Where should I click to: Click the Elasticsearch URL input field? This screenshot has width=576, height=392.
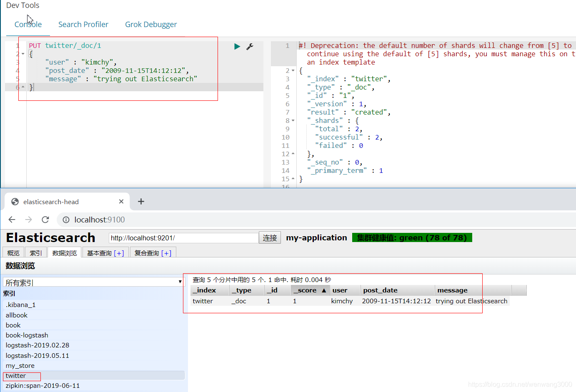(x=184, y=238)
